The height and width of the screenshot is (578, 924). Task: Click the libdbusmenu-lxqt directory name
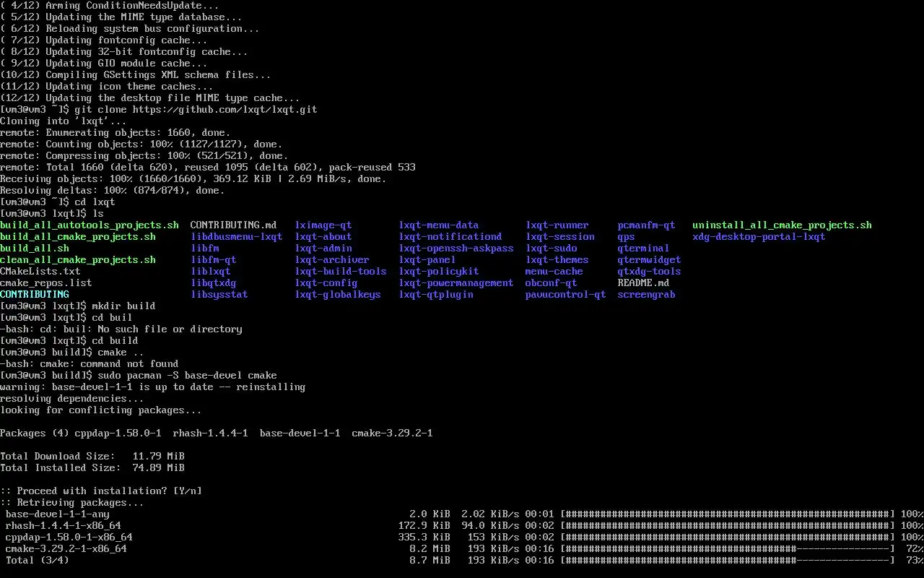(x=237, y=237)
